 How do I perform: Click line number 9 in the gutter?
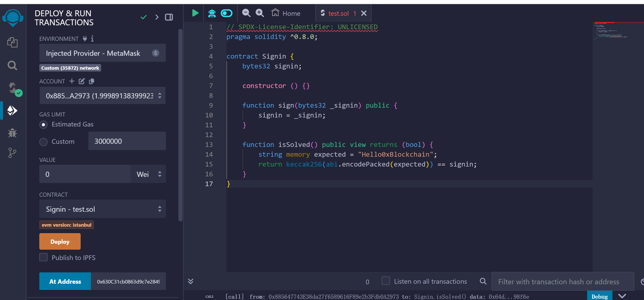(x=211, y=105)
